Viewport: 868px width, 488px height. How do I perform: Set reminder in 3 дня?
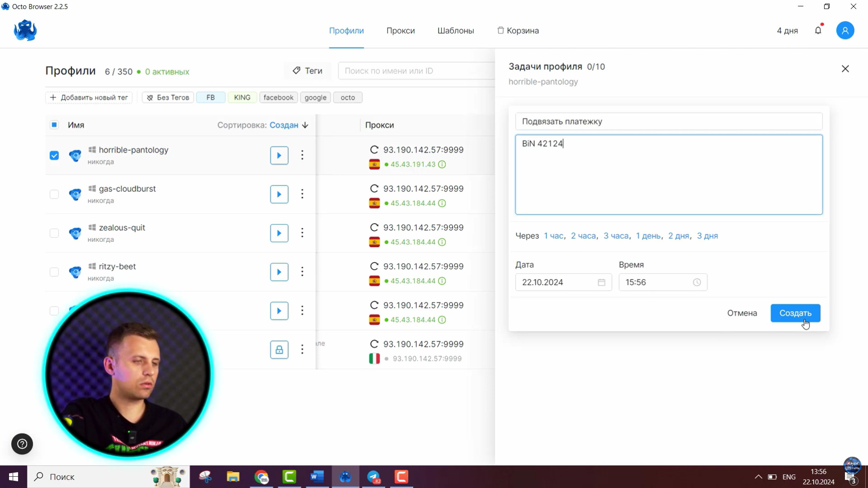[x=708, y=236]
